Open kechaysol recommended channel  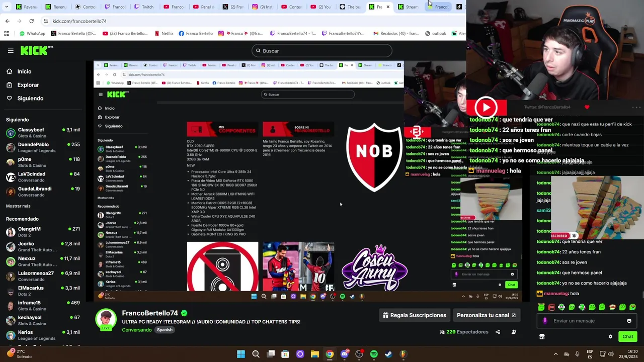pos(43,320)
